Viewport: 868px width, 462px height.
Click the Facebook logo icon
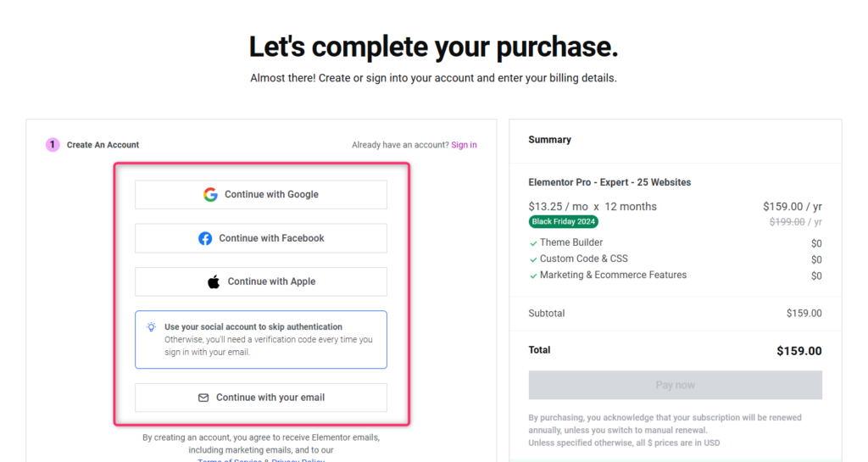point(205,238)
